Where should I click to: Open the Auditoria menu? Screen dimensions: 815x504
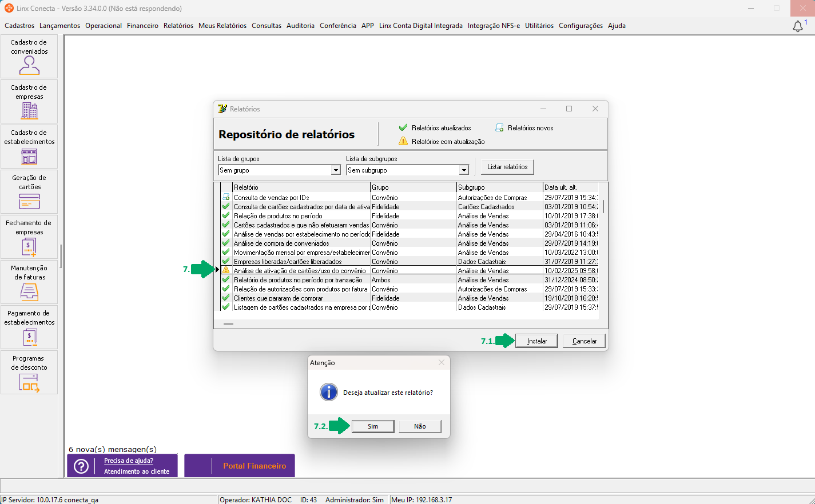(300, 26)
